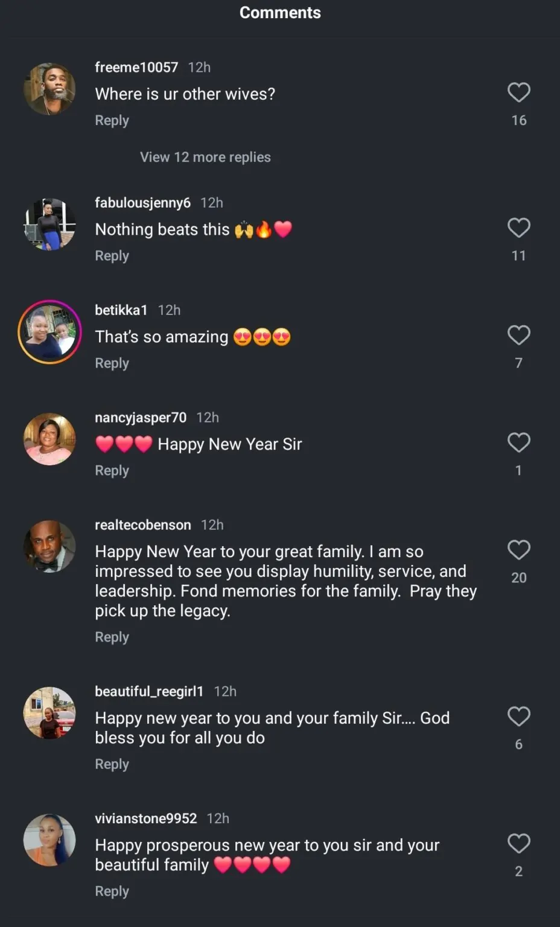Screen dimensions: 560x927
Task: Reply to vivianstone9952's comment
Action: [x=112, y=891]
